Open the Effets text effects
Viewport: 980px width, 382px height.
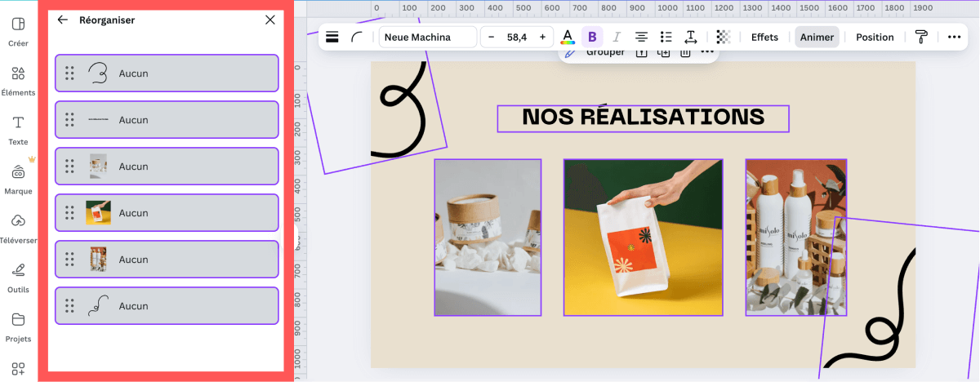(x=765, y=37)
